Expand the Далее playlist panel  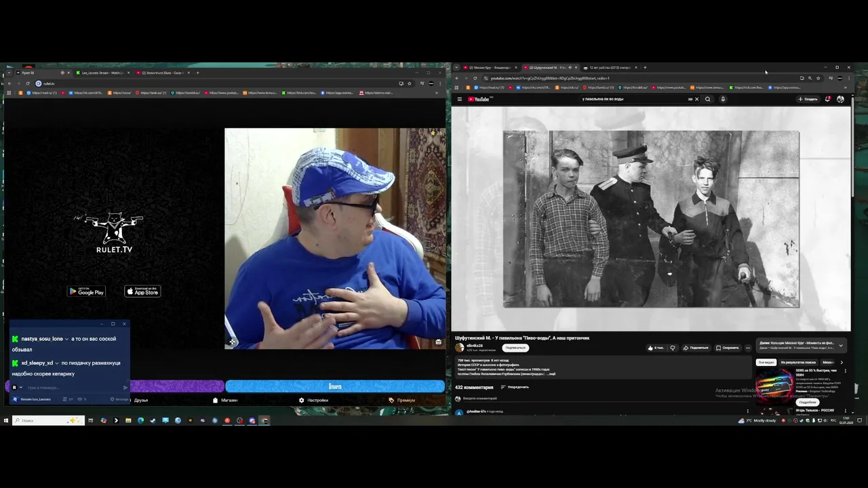tap(841, 346)
